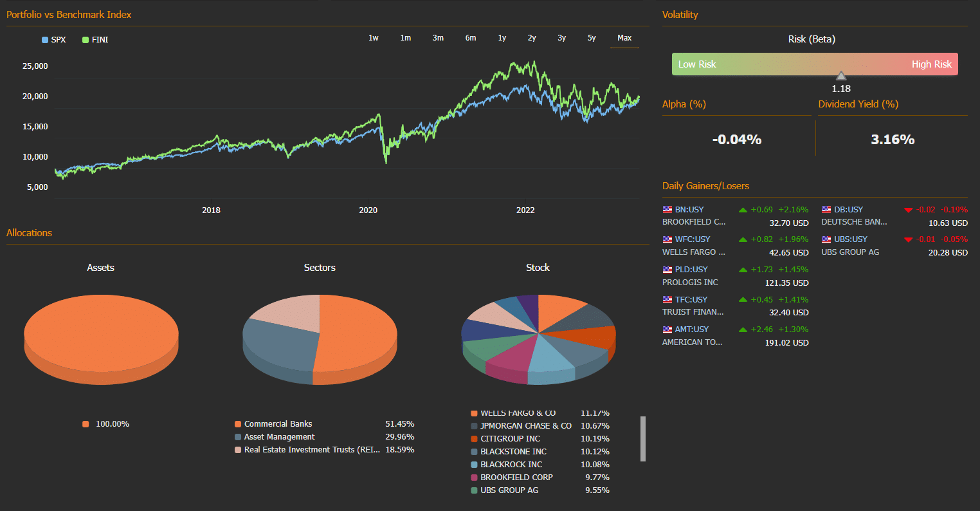Click the Portfolio vs Benchmark Index heading
The width and height of the screenshot is (980, 511).
click(x=69, y=14)
